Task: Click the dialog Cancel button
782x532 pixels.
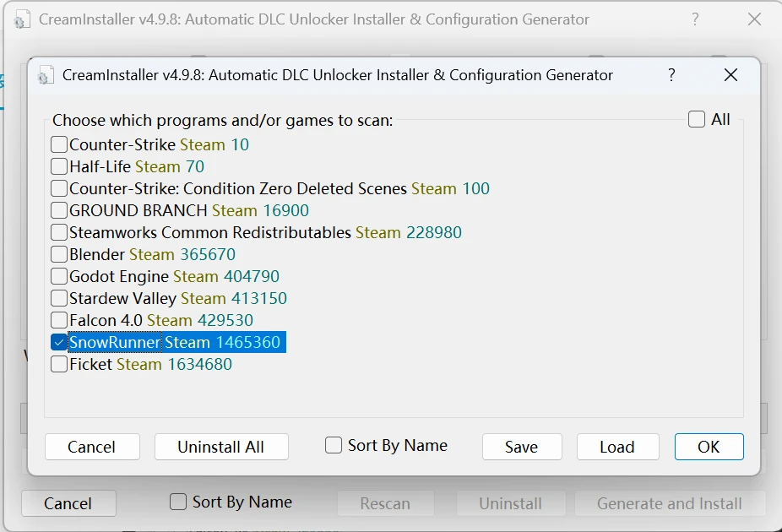Action: pyautogui.click(x=92, y=447)
